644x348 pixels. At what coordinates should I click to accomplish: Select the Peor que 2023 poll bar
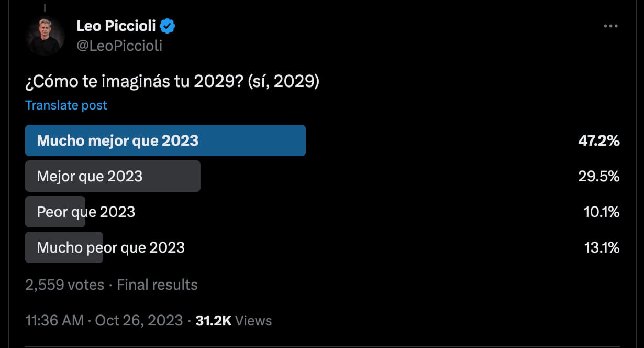[55, 212]
